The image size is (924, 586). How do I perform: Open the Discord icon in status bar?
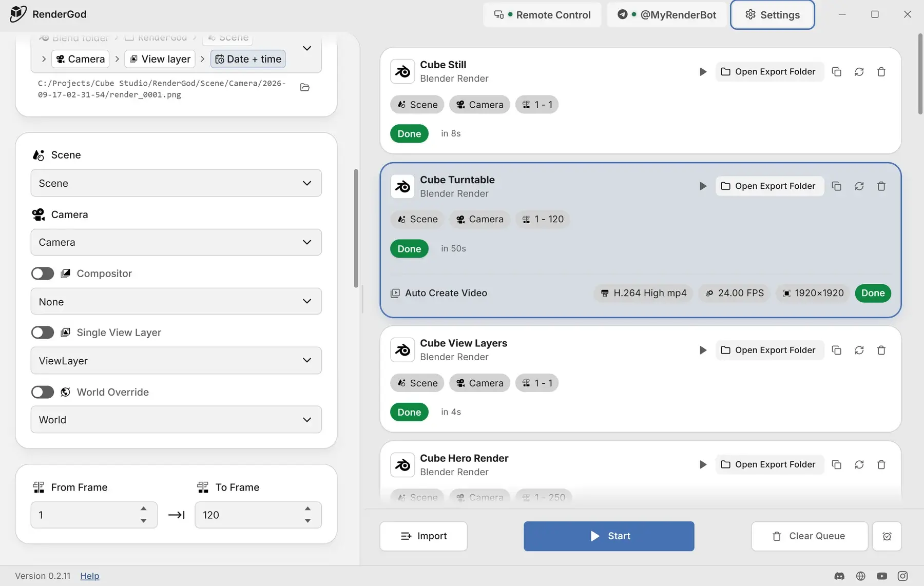pos(839,576)
